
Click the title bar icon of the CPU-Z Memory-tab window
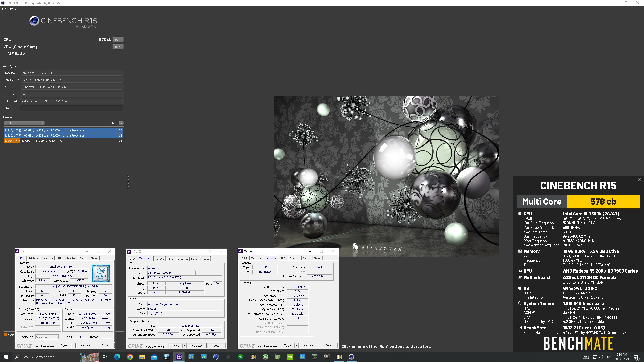[x=240, y=251]
